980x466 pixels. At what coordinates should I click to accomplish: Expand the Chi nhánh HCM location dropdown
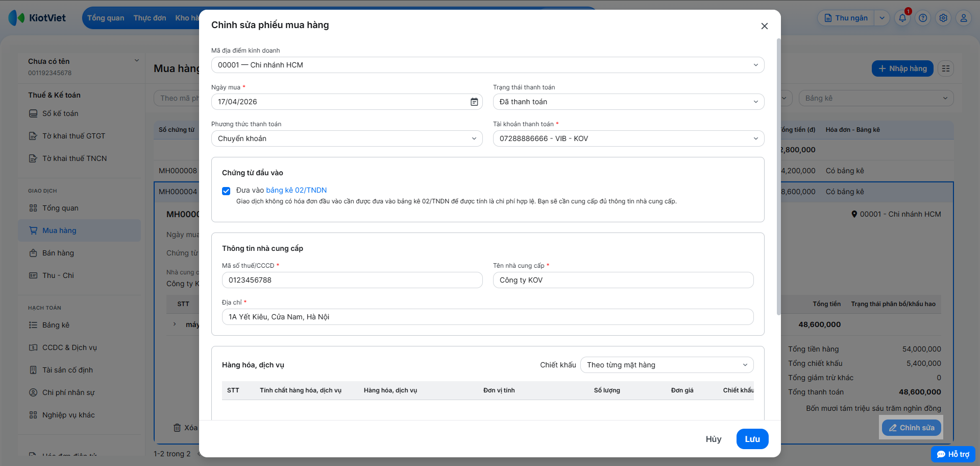coord(488,65)
